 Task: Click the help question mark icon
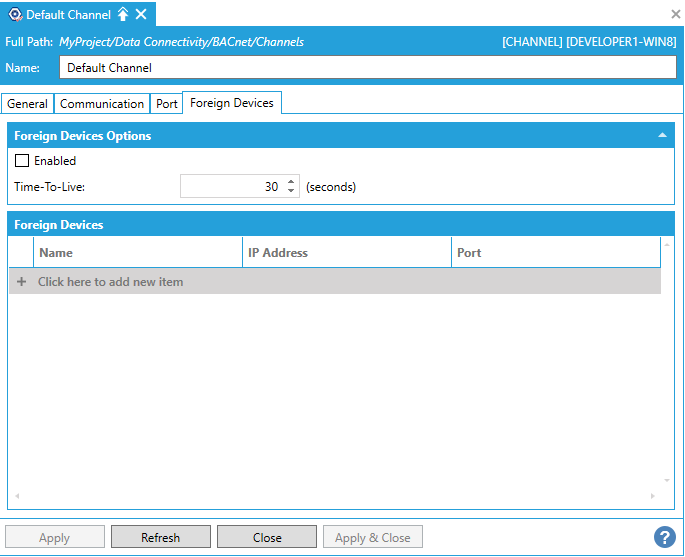664,537
